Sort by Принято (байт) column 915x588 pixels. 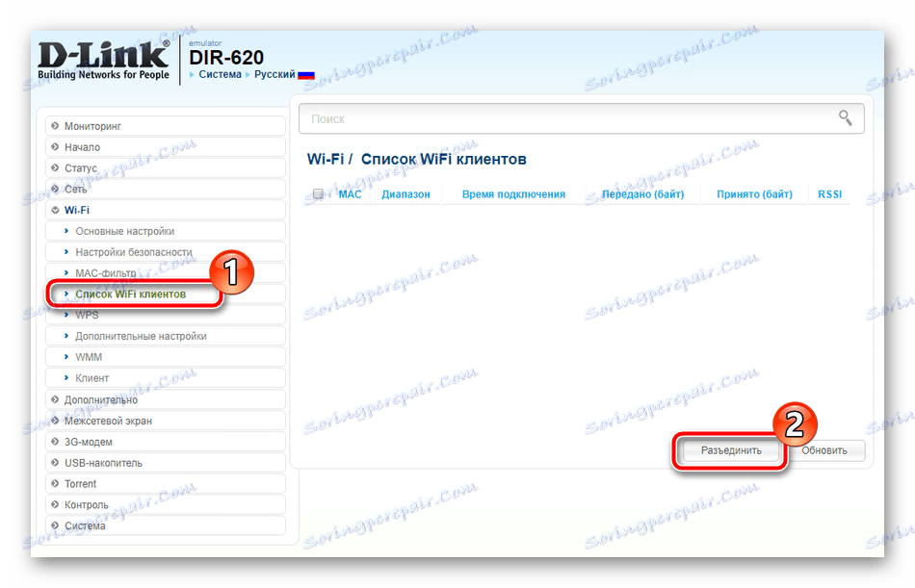click(754, 194)
